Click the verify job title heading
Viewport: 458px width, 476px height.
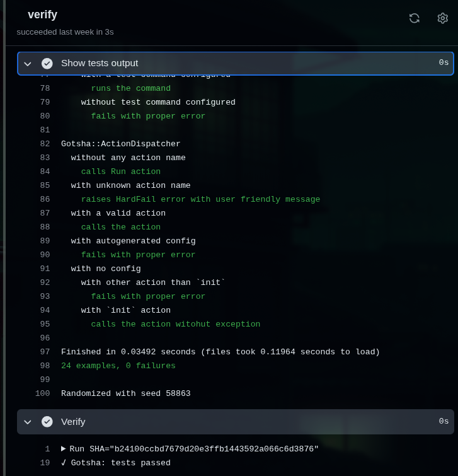[42, 15]
